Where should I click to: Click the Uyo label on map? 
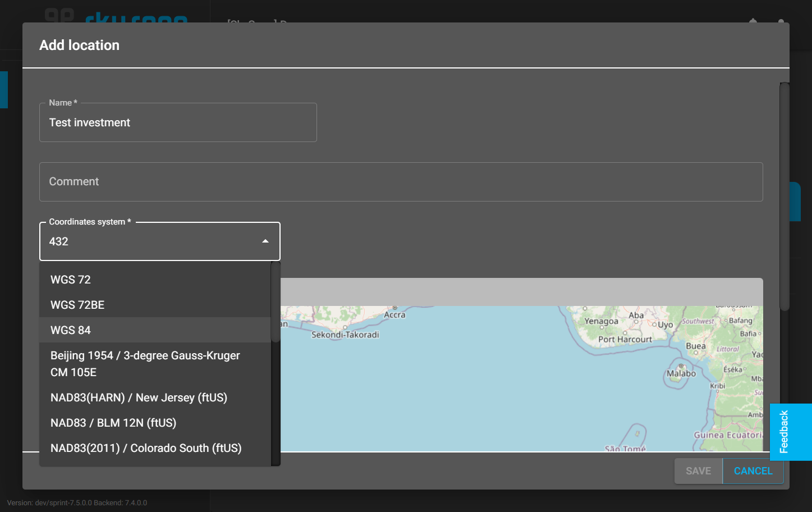click(x=666, y=325)
